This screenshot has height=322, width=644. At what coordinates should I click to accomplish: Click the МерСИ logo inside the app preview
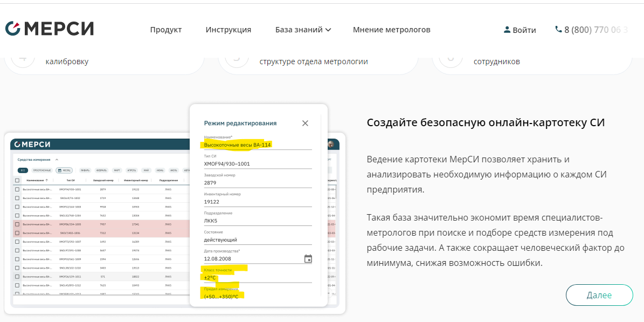[33, 144]
